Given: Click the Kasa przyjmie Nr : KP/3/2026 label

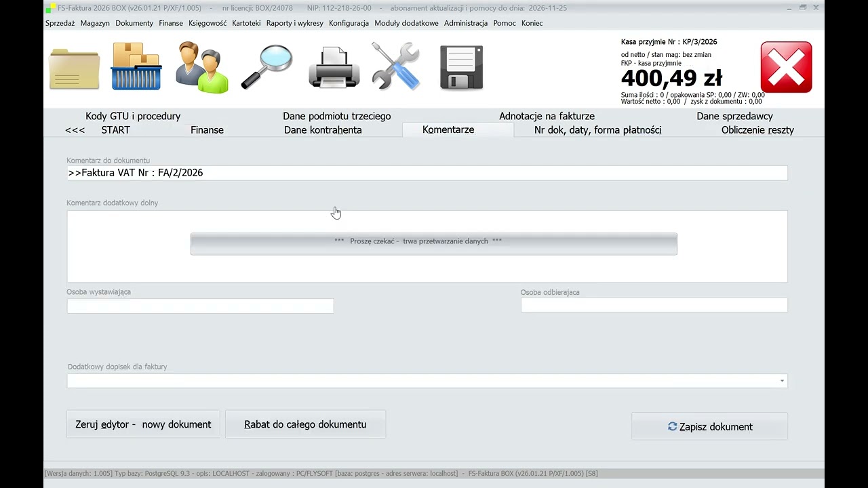Looking at the screenshot, I should point(669,42).
